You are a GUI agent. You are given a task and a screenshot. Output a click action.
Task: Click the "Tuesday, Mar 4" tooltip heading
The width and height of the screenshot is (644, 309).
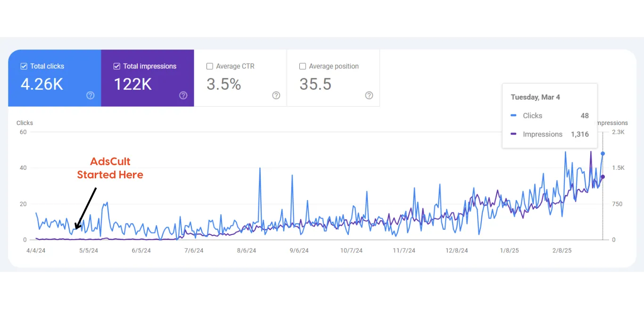coord(535,97)
